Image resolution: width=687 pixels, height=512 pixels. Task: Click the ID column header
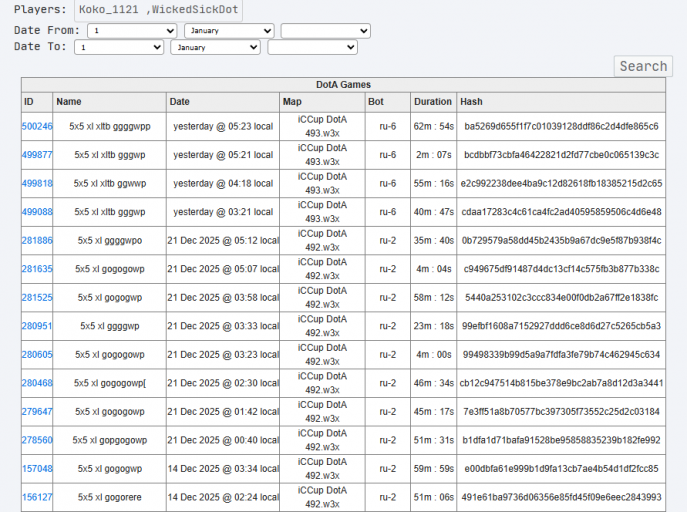click(37, 102)
